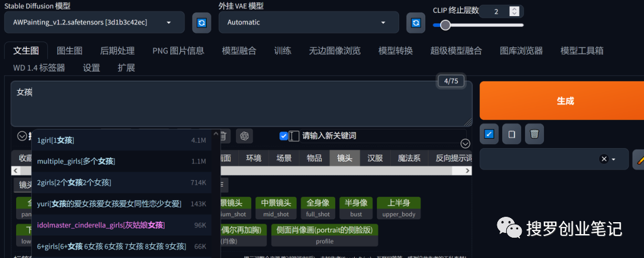Choose the 1girl[1女孩] suggestion

coord(122,140)
